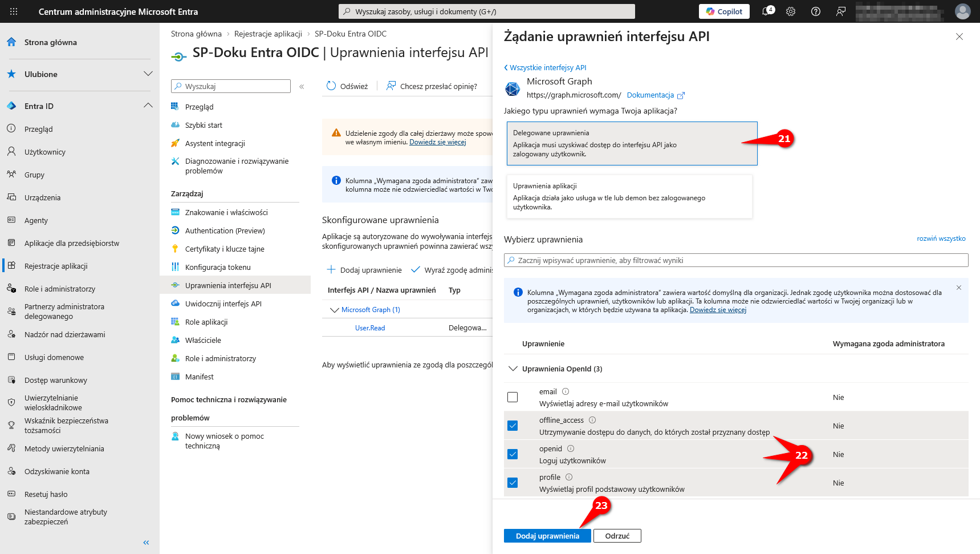The width and height of the screenshot is (980, 554).
Task: Open the app launcher waffle icon
Action: click(x=14, y=11)
